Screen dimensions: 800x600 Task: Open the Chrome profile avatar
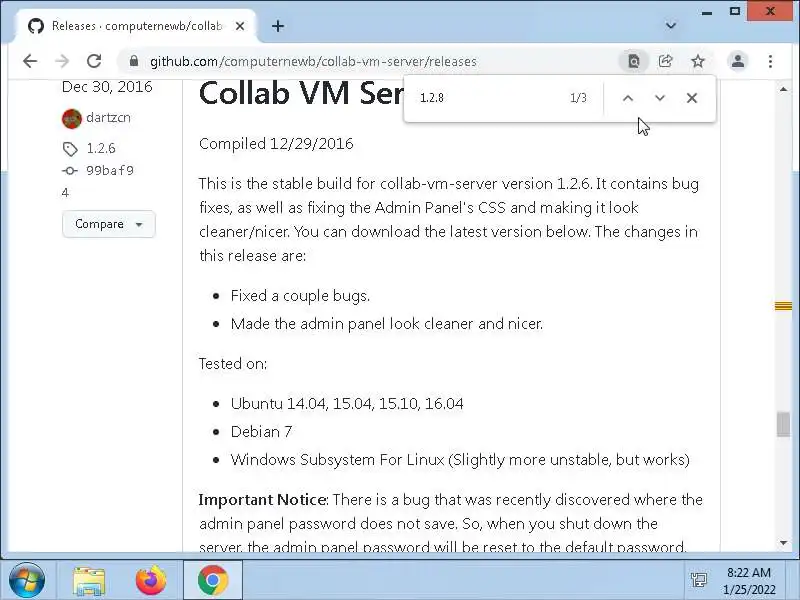pyautogui.click(x=738, y=61)
